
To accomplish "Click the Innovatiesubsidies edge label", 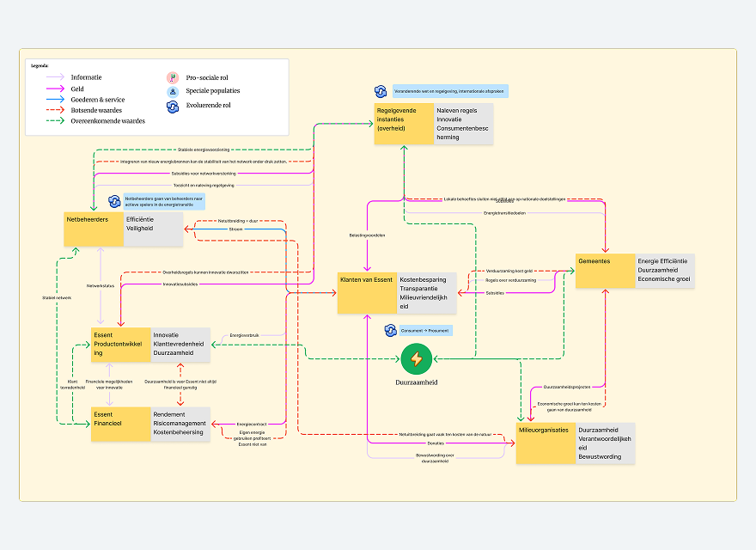I will tap(180, 284).
